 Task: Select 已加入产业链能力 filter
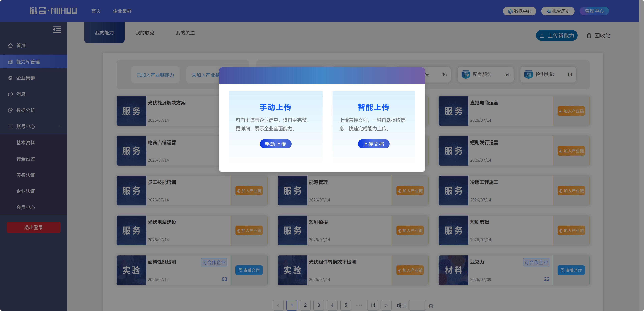click(x=155, y=75)
